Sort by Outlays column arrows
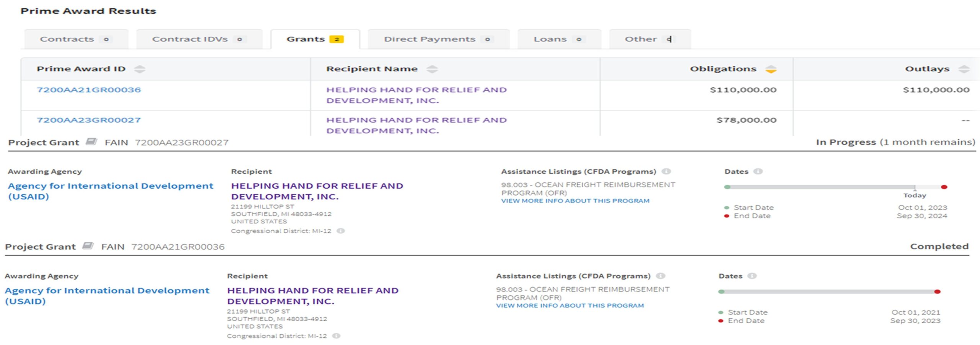 tap(964, 69)
